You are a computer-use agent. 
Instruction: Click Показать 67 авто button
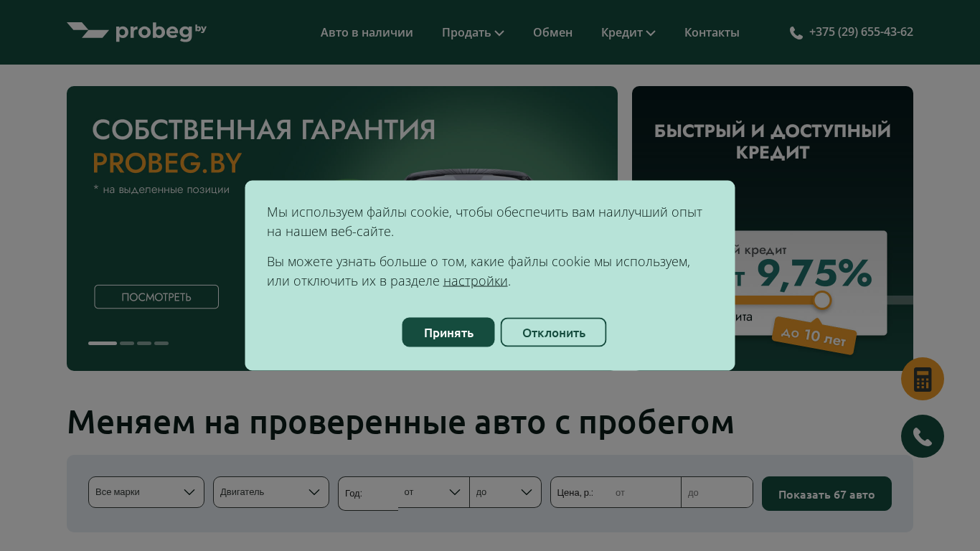click(x=826, y=494)
